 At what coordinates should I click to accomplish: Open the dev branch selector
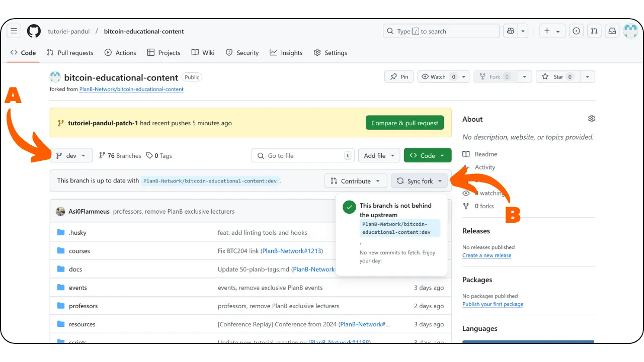tap(71, 156)
